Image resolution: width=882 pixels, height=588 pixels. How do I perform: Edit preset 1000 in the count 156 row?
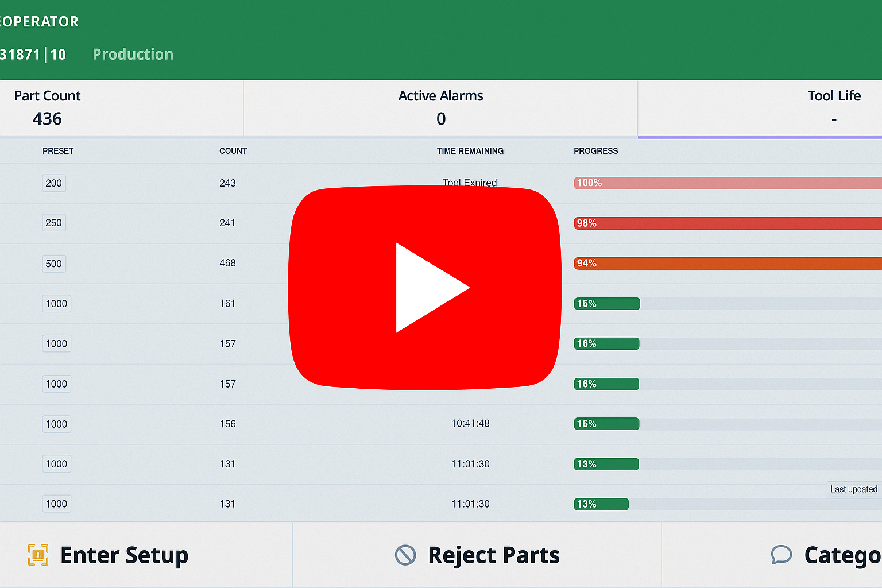[x=56, y=424]
